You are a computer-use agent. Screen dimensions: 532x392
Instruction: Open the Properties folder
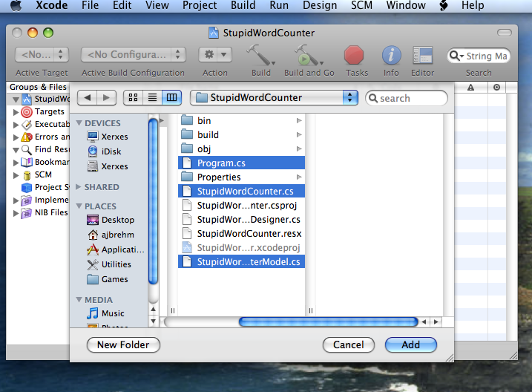pyautogui.click(x=242, y=177)
